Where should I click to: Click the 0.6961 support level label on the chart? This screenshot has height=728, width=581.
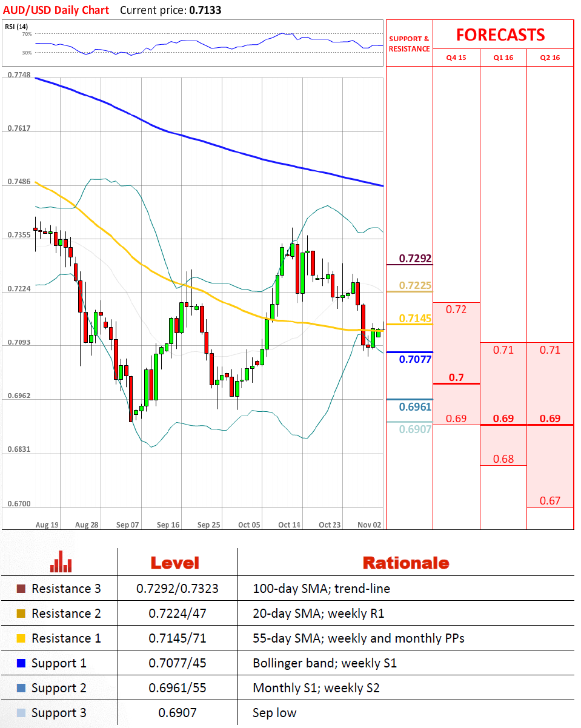(x=415, y=406)
